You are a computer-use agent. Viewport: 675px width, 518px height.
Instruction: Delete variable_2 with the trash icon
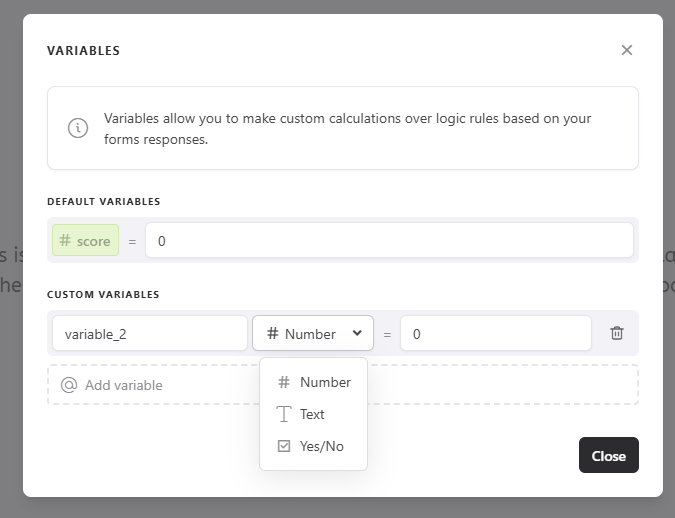617,334
